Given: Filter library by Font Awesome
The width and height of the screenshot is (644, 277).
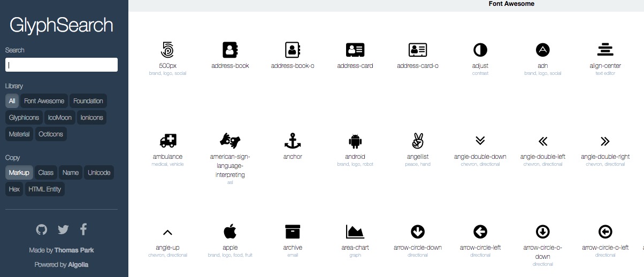Looking at the screenshot, I should point(44,101).
